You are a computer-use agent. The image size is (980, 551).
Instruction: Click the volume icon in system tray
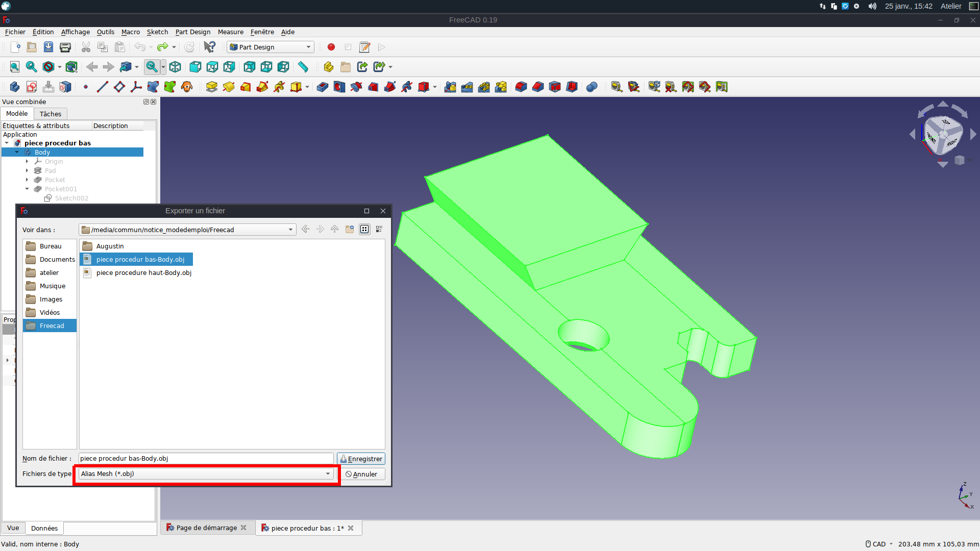coord(872,6)
